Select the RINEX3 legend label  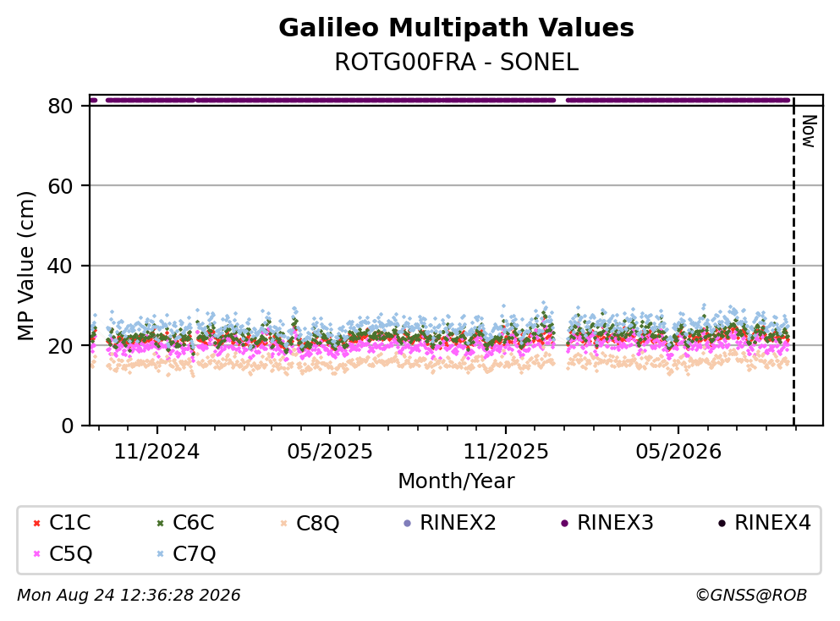click(x=615, y=522)
